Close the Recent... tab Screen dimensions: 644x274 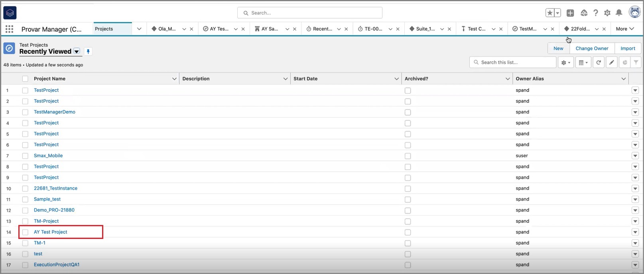coord(346,29)
